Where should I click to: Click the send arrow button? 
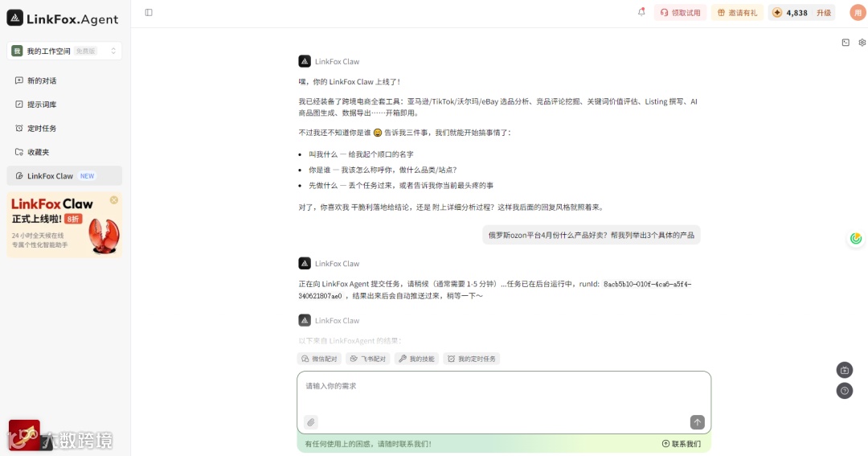pos(697,422)
